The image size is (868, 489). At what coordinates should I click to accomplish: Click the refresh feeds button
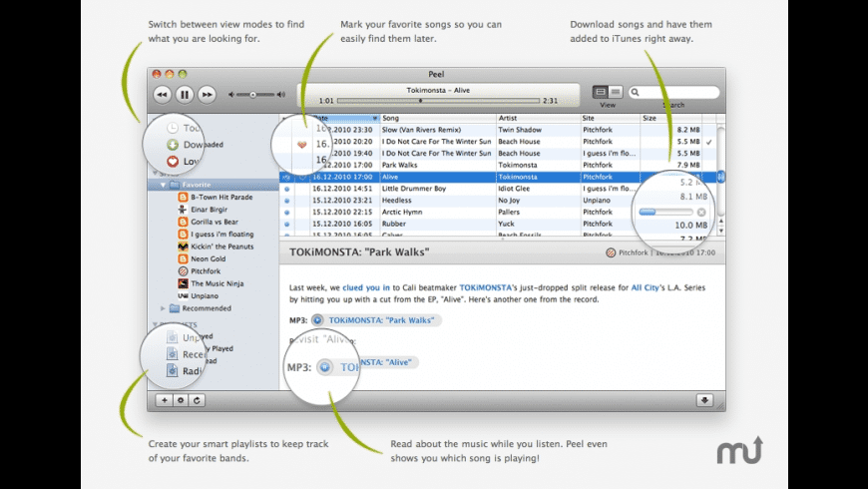tap(197, 400)
